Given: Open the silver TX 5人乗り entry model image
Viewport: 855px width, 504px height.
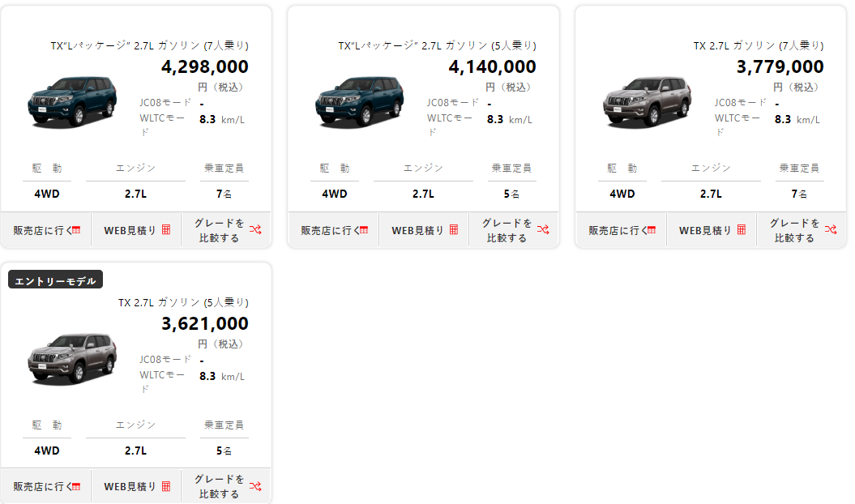Looking at the screenshot, I should (x=72, y=357).
